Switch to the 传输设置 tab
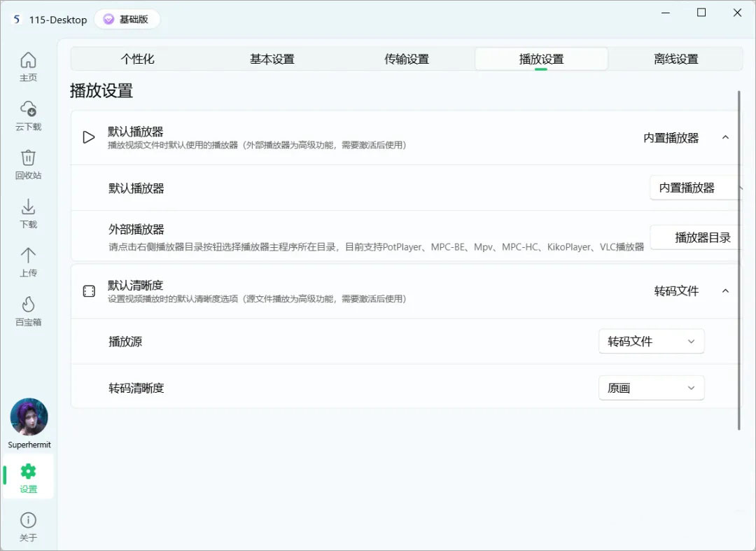The height and width of the screenshot is (551, 756). click(407, 59)
